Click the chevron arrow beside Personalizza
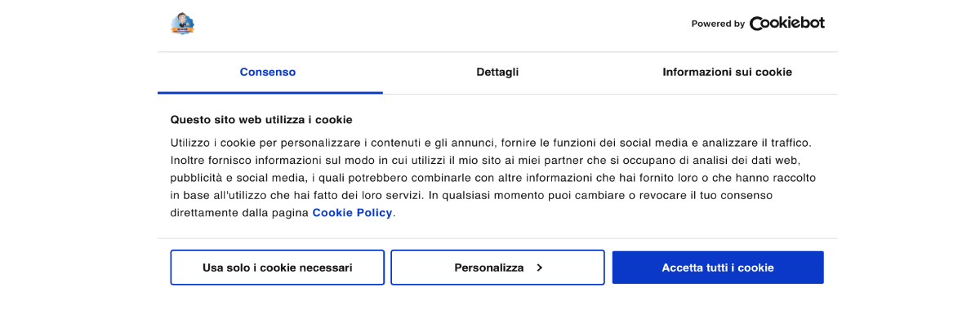Screen dimensions: 980x314 [x=539, y=268]
